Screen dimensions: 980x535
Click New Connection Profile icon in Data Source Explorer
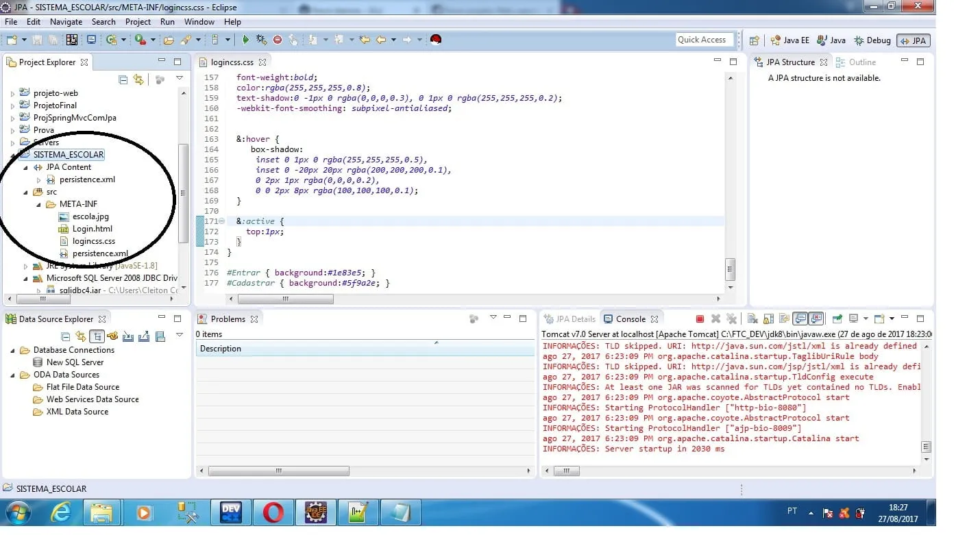pos(112,336)
